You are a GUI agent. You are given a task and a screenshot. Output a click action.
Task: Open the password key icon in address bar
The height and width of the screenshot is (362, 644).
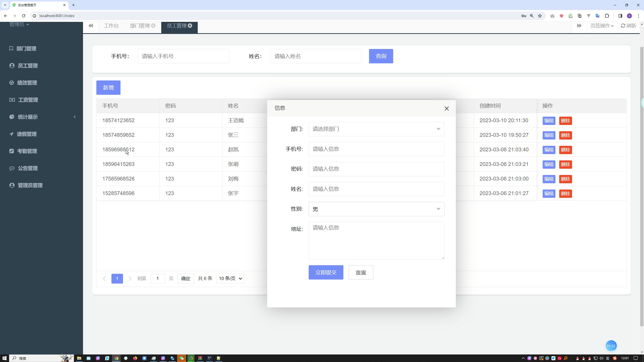click(524, 16)
